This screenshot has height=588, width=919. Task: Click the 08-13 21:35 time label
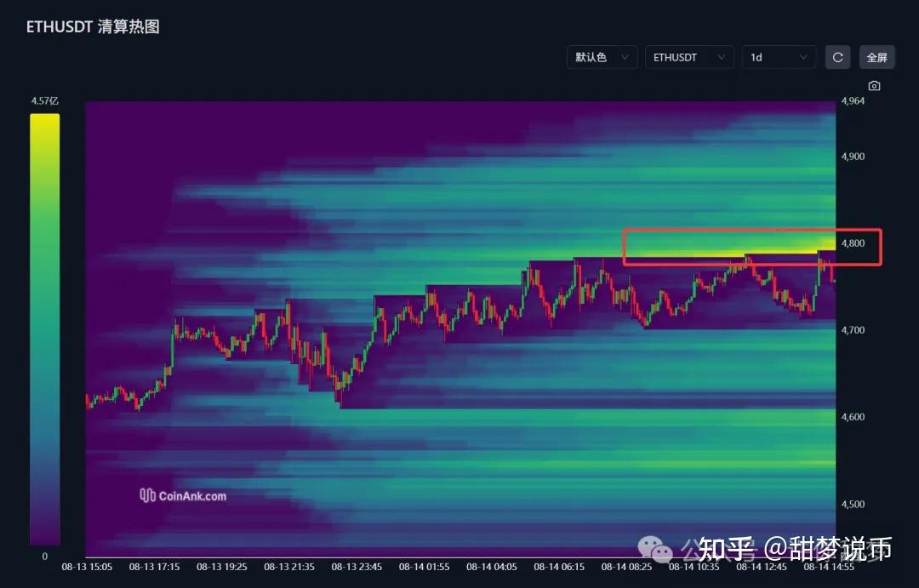(x=289, y=567)
